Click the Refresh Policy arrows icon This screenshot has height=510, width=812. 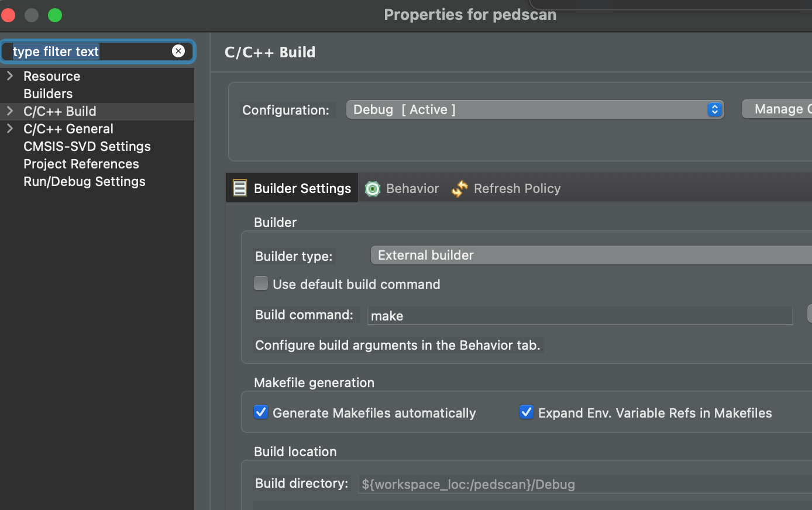tap(460, 188)
